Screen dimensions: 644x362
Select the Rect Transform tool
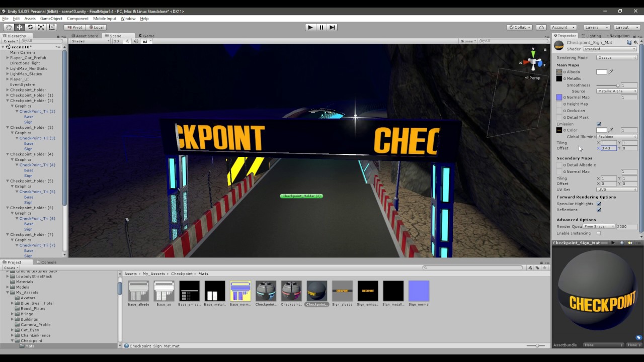point(51,27)
